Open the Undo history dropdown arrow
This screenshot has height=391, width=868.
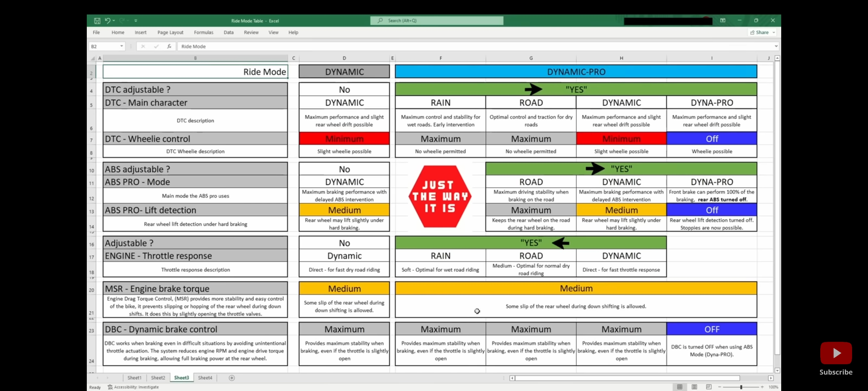pyautogui.click(x=114, y=21)
